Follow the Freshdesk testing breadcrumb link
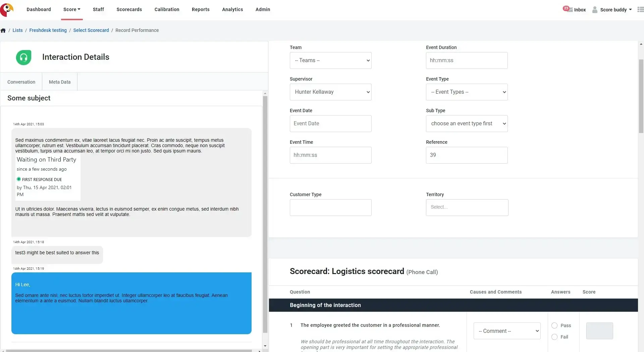644x352 pixels. point(48,30)
